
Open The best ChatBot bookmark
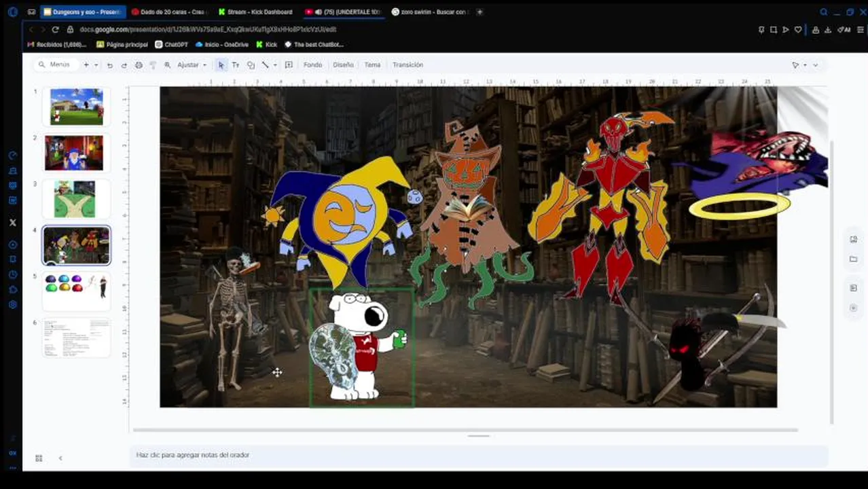coord(314,45)
